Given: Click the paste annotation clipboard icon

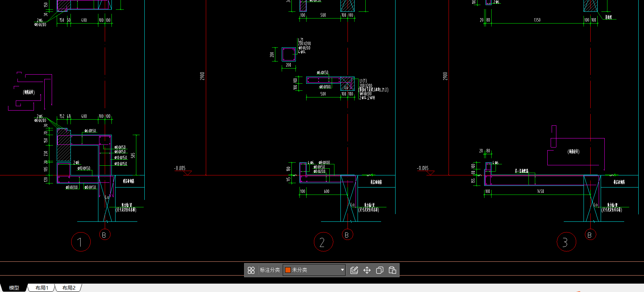Looking at the screenshot, I should click(392, 270).
